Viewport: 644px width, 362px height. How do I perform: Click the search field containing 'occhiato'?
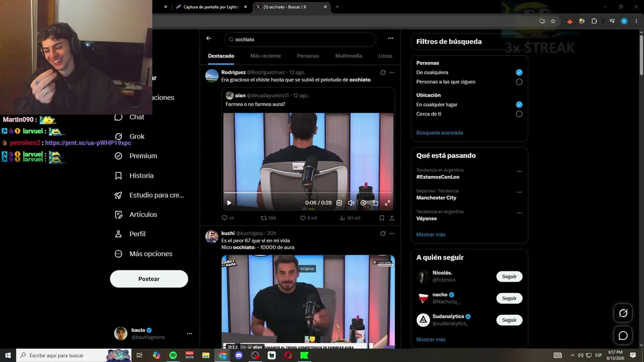(x=300, y=39)
